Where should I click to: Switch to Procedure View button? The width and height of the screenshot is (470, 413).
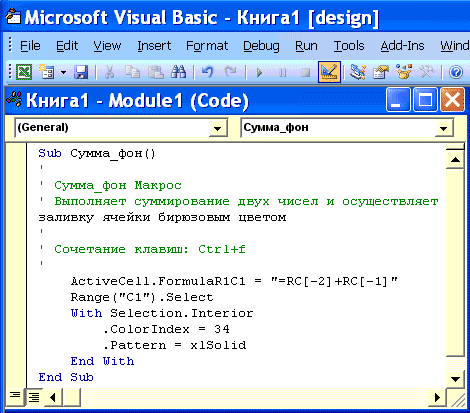coord(15,396)
